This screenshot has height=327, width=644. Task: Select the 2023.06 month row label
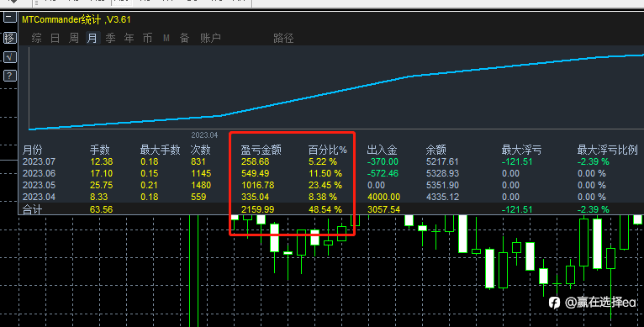pos(39,173)
